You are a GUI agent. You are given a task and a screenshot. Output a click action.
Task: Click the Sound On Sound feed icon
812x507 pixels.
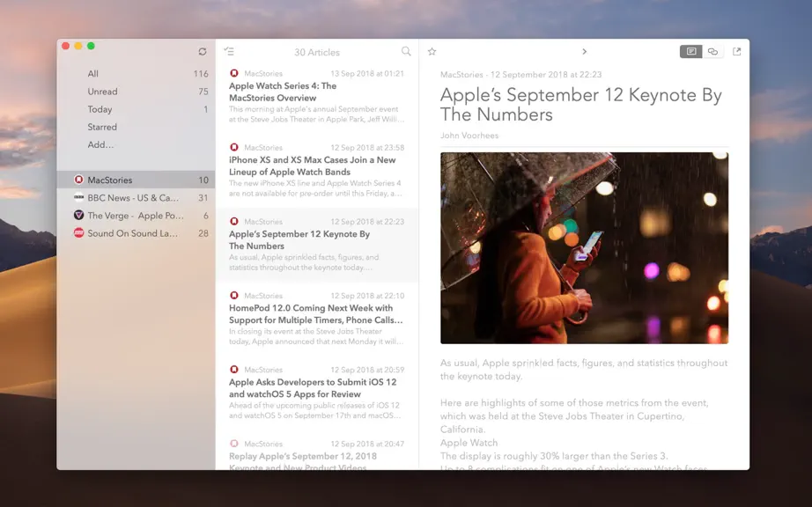tap(78, 232)
